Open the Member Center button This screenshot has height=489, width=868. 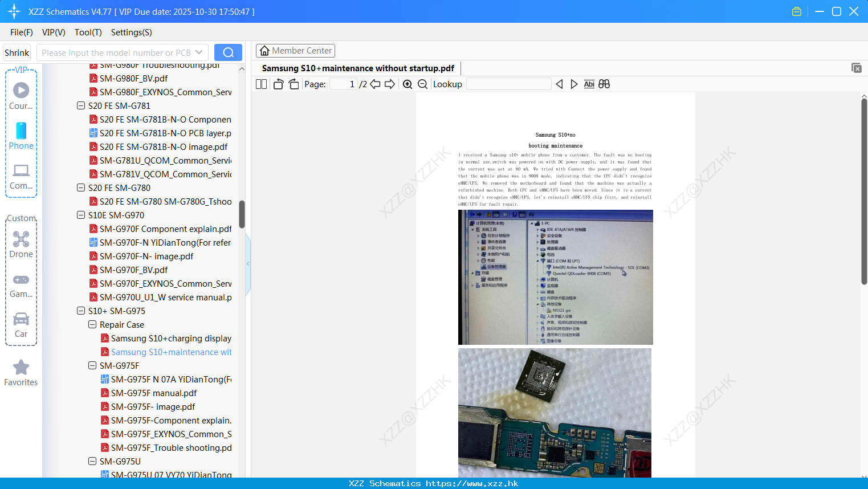(295, 51)
